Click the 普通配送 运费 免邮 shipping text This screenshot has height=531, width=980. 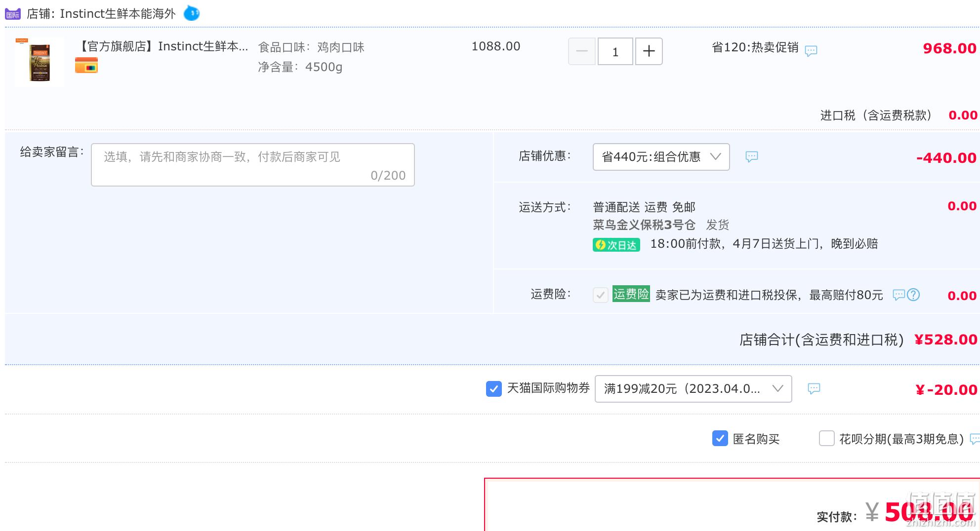point(644,207)
